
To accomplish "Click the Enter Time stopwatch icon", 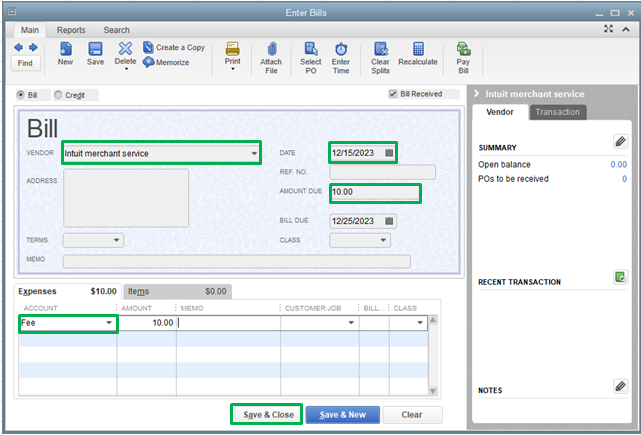I will pyautogui.click(x=341, y=49).
